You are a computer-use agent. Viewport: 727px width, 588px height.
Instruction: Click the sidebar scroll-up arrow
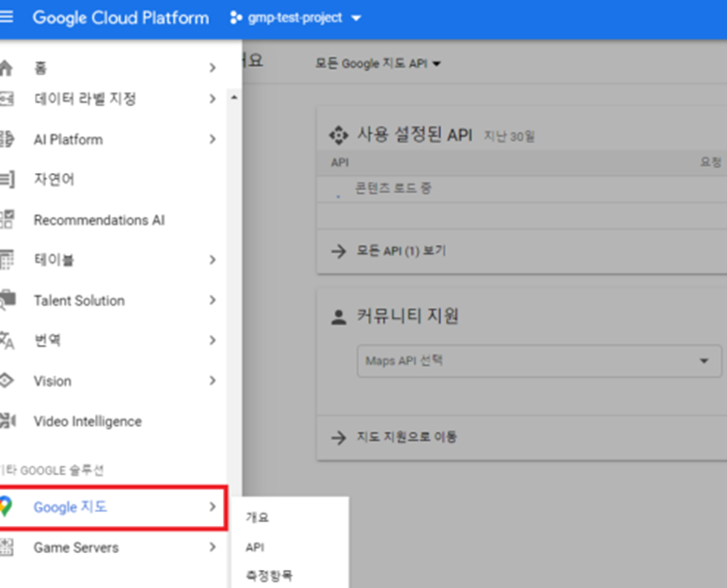pos(234,98)
